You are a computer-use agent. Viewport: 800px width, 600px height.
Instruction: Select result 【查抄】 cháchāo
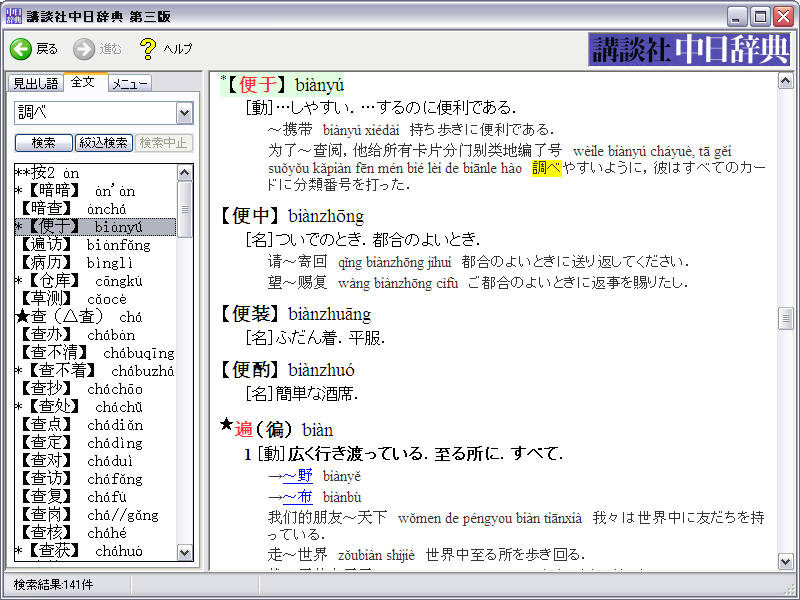[x=95, y=389]
